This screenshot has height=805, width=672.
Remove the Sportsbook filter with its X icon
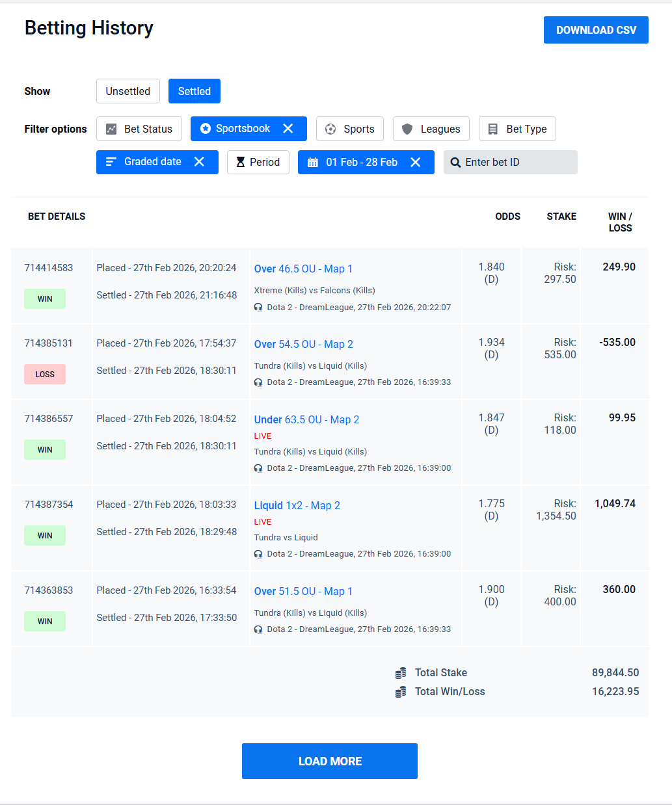tap(288, 129)
